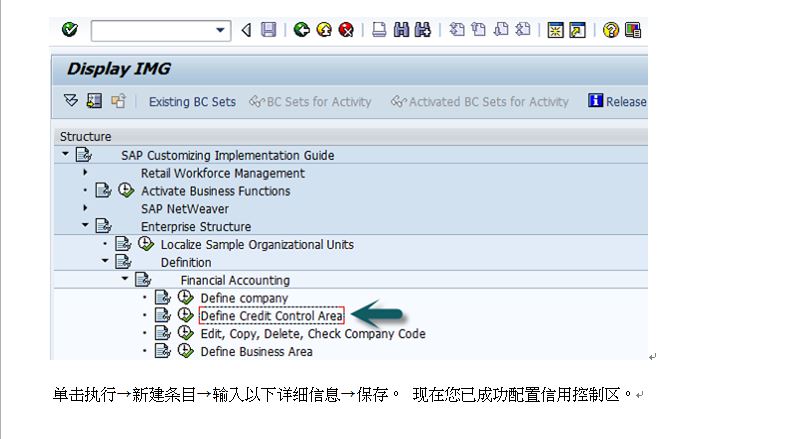Open Release Notes info button
The height and width of the screenshot is (439, 794).
click(617, 101)
